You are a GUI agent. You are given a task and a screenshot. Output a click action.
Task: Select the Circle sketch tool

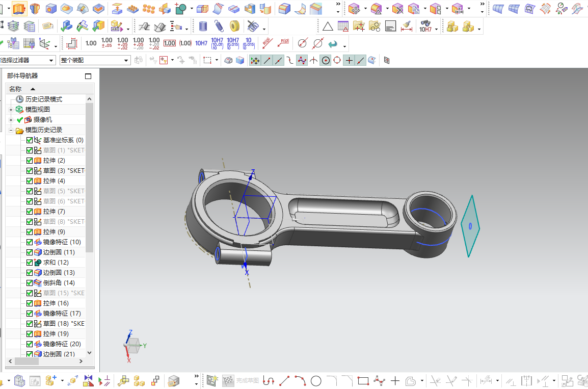coord(316,381)
